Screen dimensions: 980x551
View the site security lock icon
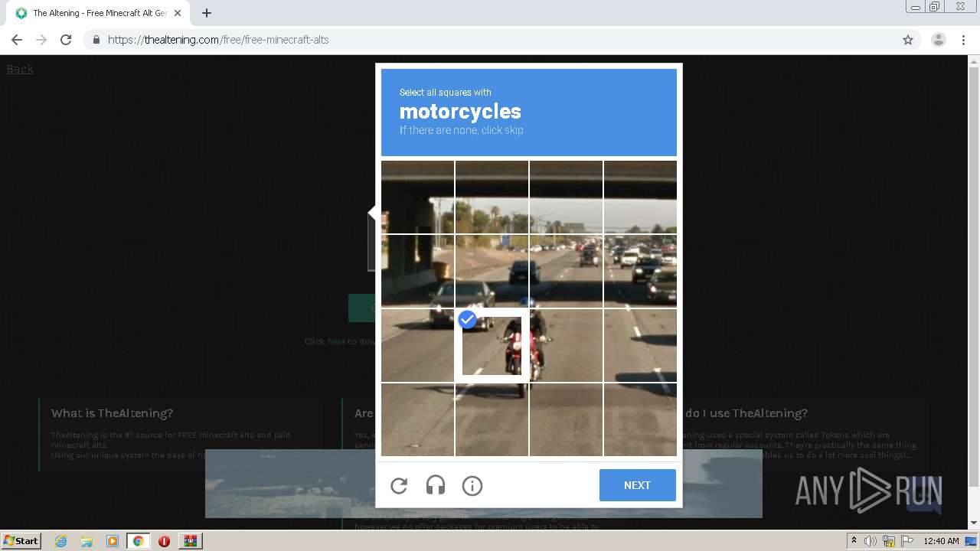[x=96, y=40]
